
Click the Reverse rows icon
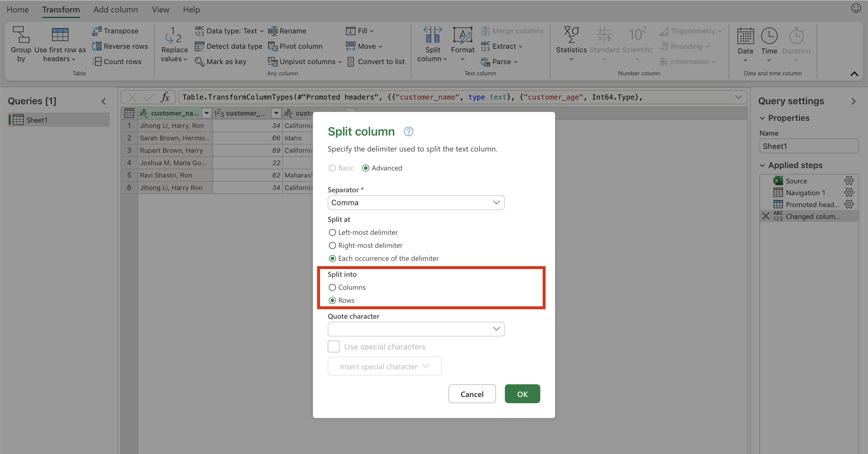[x=97, y=46]
